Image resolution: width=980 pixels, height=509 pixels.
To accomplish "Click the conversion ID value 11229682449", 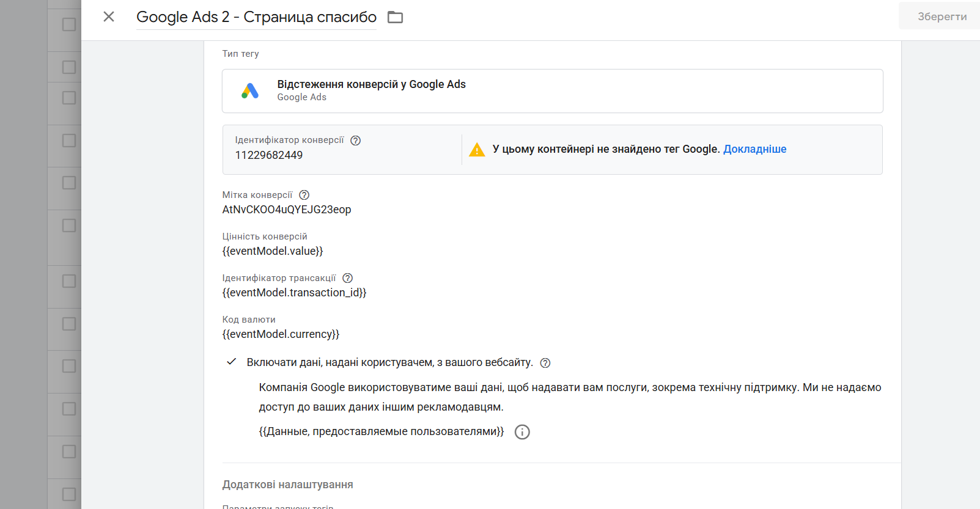I will pos(269,155).
